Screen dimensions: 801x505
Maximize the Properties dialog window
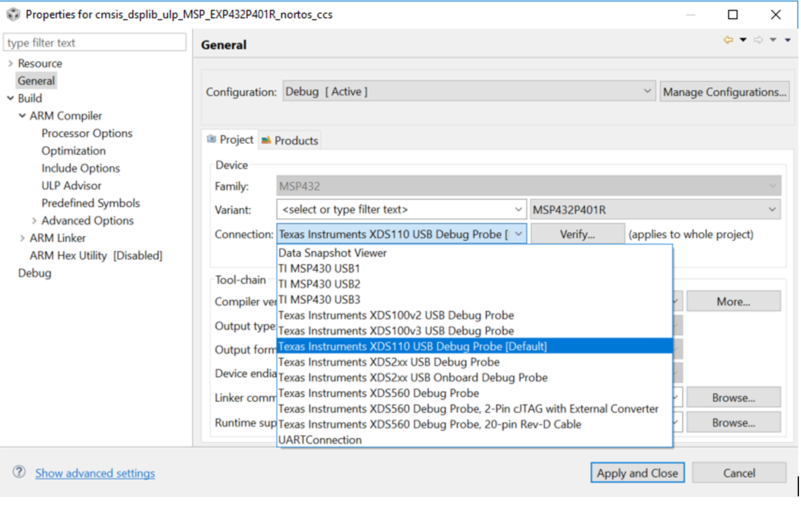[733, 15]
